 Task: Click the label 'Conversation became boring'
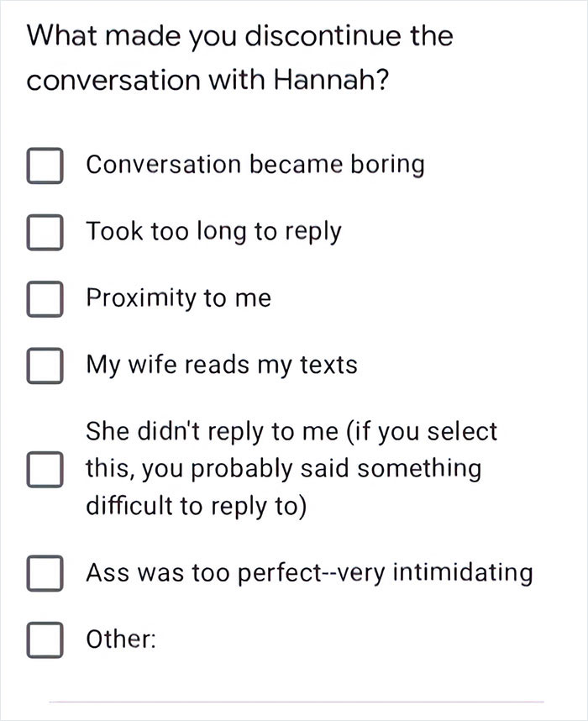tap(255, 165)
